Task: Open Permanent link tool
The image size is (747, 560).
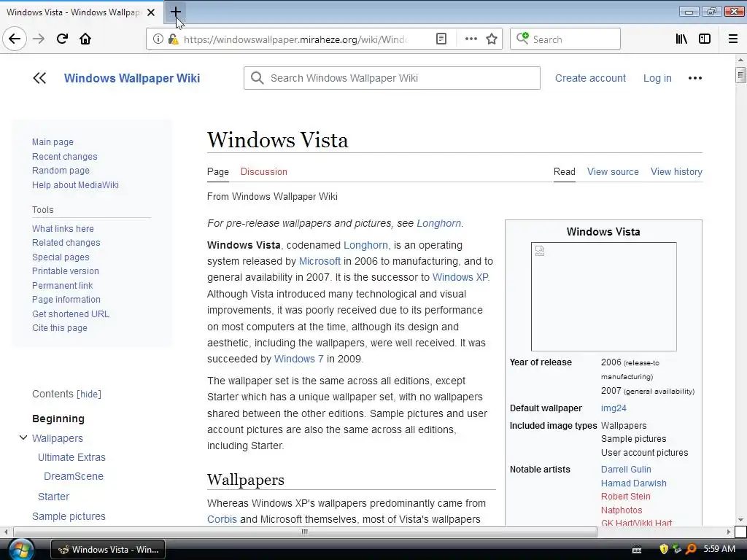Action: pyautogui.click(x=63, y=286)
